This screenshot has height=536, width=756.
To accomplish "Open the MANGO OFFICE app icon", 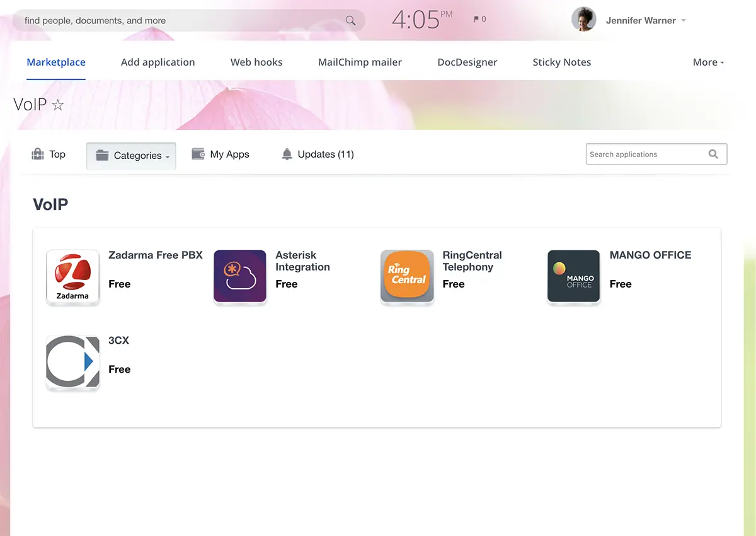I will pos(573,277).
